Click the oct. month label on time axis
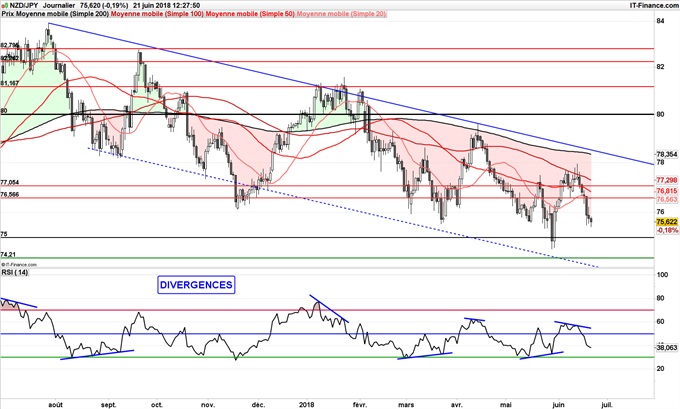 (157, 405)
